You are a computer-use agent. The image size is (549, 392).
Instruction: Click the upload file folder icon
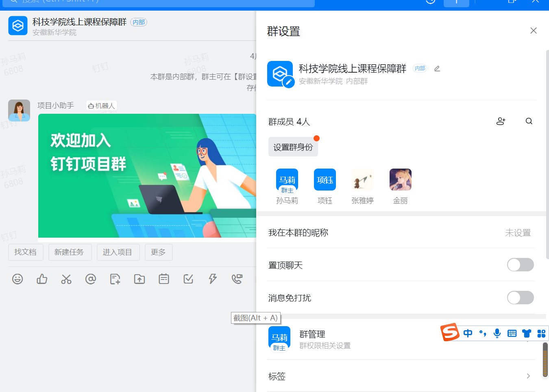click(139, 279)
